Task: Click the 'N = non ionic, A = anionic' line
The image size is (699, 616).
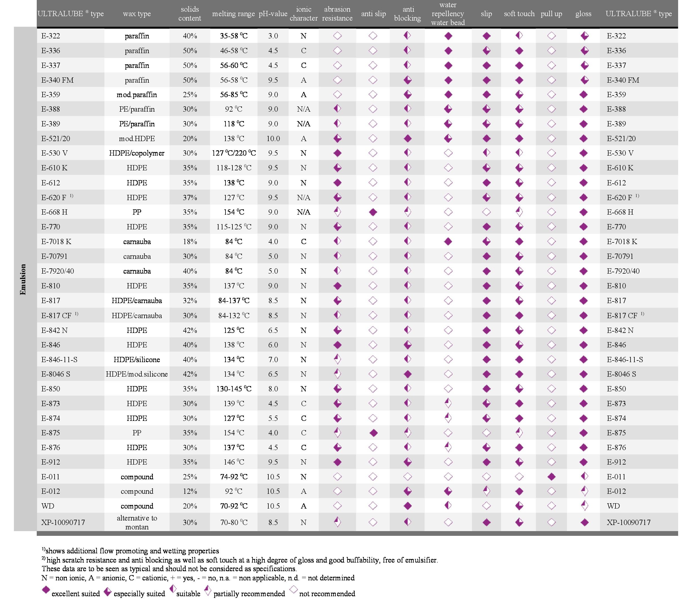Action: pyautogui.click(x=198, y=578)
